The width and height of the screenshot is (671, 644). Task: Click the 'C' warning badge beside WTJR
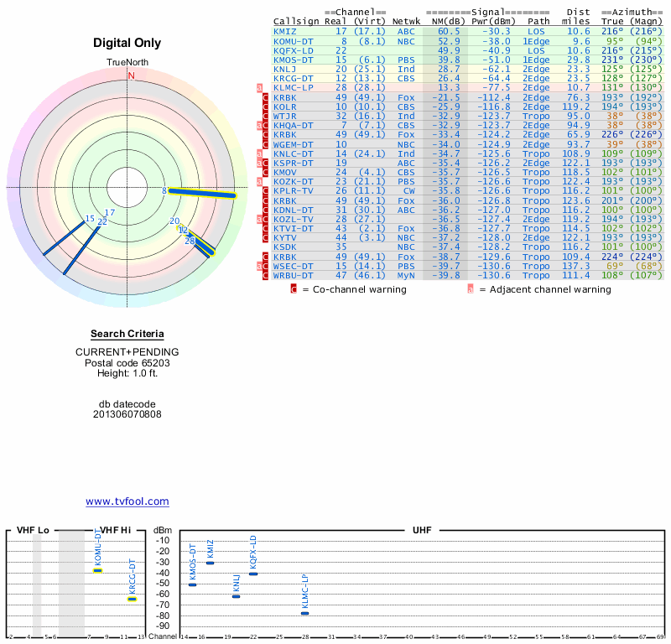[x=265, y=116]
